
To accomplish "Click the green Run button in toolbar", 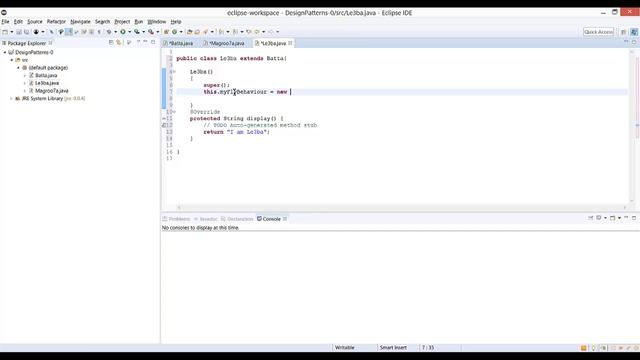I will coord(122,32).
